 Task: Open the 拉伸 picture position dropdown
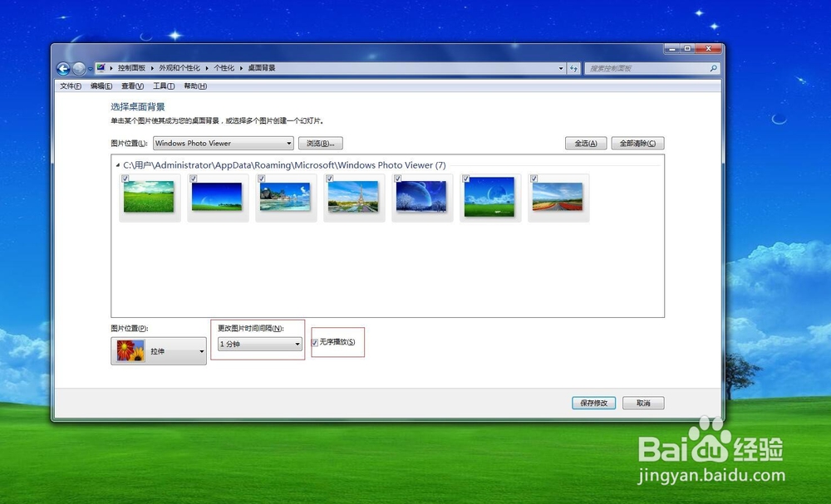point(159,351)
